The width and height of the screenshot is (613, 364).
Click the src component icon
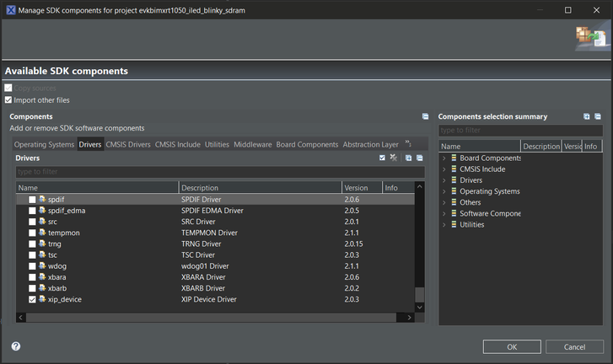pos(42,222)
